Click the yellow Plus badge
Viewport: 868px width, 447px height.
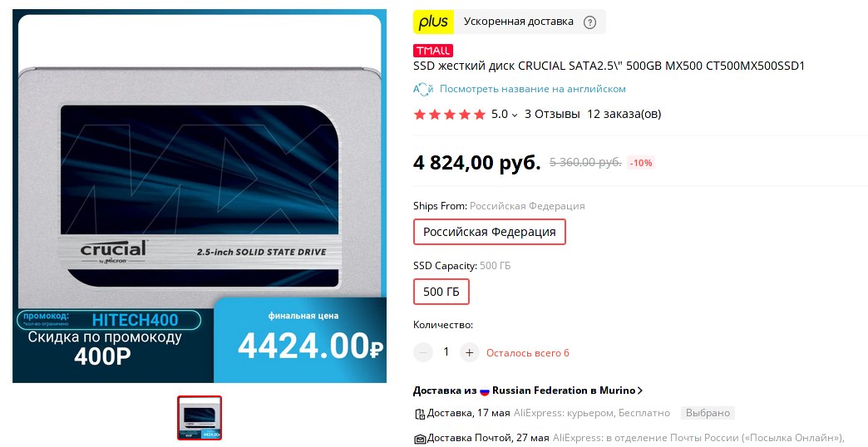pos(433,22)
